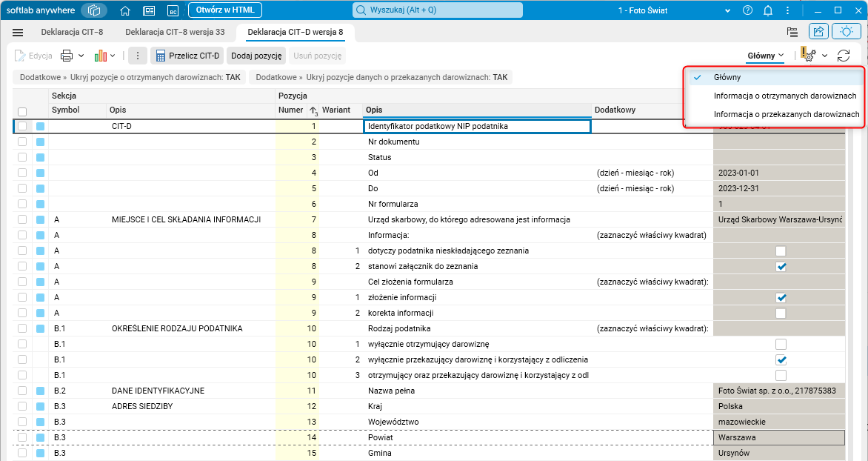The width and height of the screenshot is (868, 461).
Task: Click the refresh arrows icon
Action: 844,56
